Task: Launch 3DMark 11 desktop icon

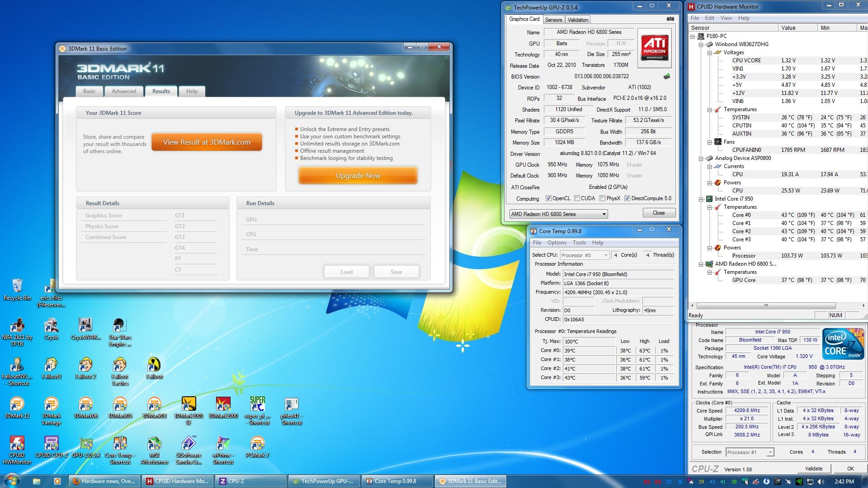Action: click(17, 407)
